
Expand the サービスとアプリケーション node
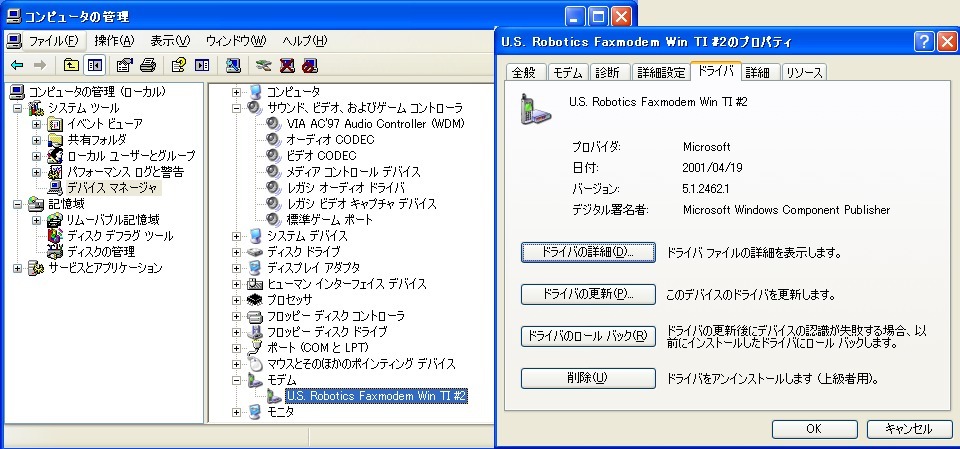click(18, 268)
